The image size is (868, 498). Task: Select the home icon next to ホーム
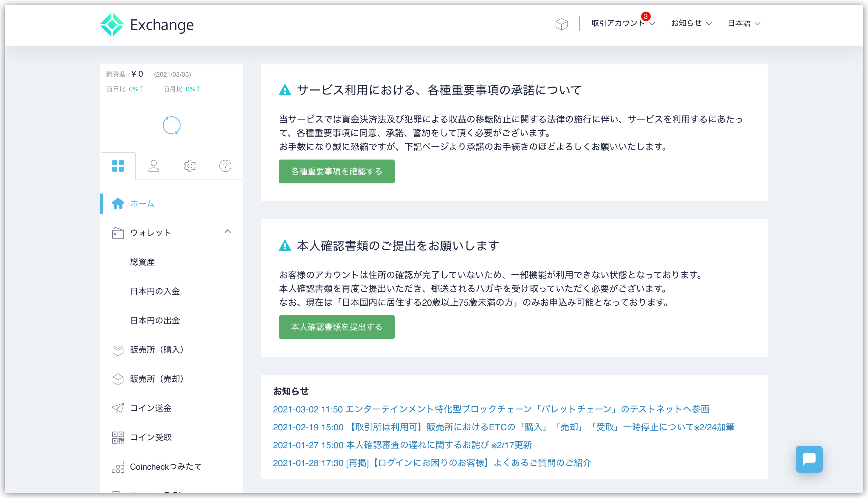[118, 203]
